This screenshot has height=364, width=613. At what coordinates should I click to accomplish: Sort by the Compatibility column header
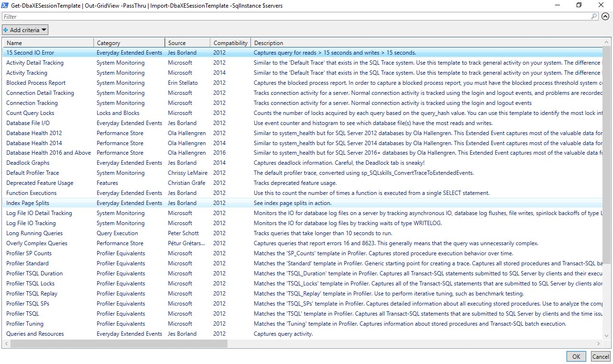230,43
